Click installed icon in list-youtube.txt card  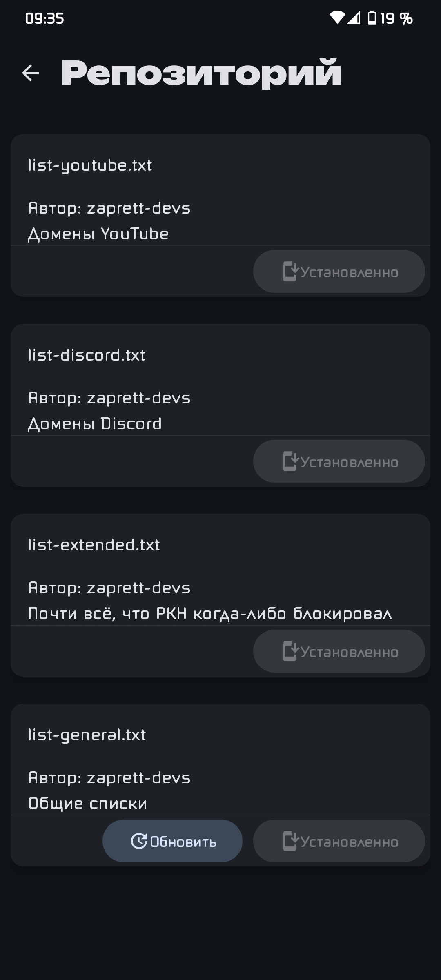(290, 272)
